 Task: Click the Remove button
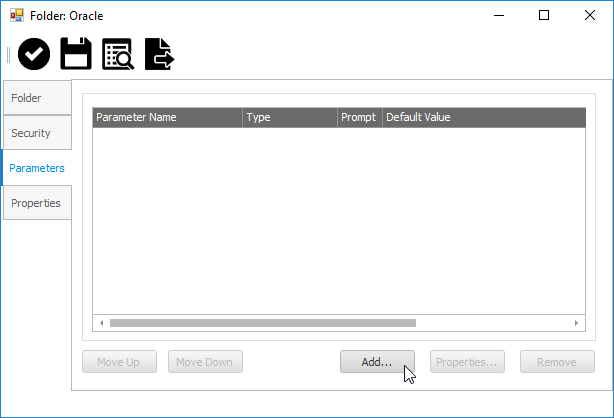tap(557, 362)
